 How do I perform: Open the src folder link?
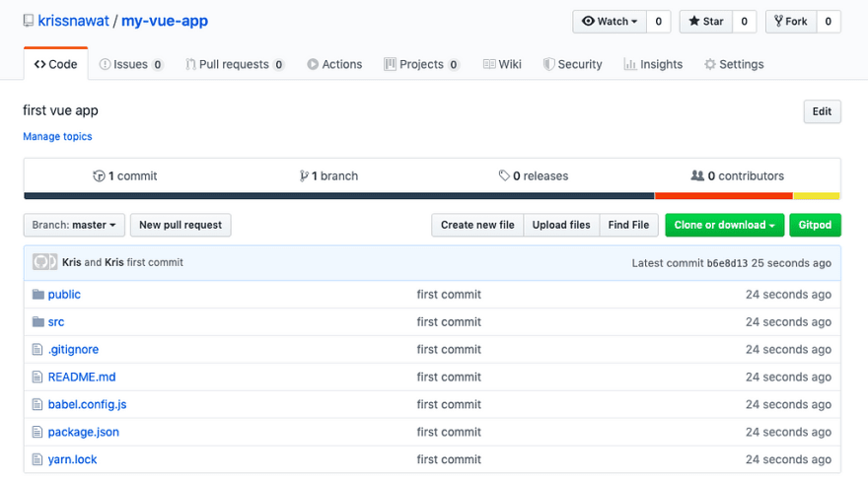[x=56, y=321]
